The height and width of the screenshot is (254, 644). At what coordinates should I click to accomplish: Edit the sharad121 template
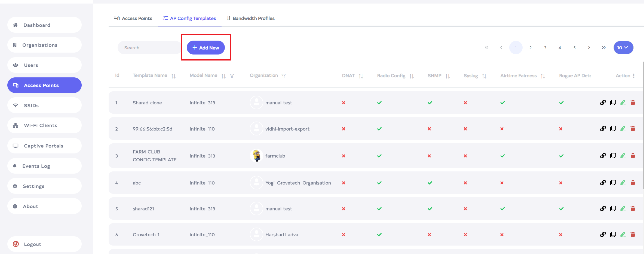[x=623, y=208]
